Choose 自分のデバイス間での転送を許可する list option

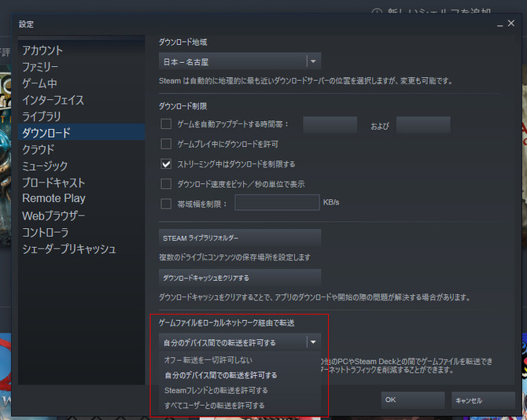pyautogui.click(x=240, y=375)
